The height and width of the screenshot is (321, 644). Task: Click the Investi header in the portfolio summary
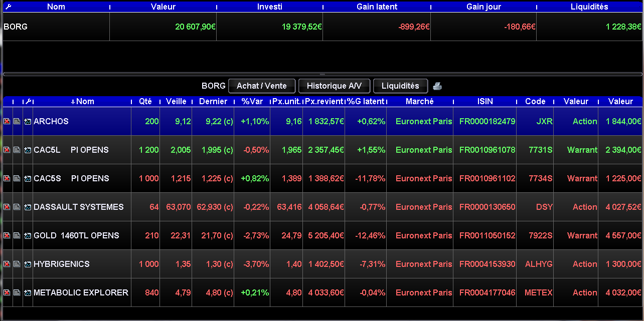tap(270, 7)
